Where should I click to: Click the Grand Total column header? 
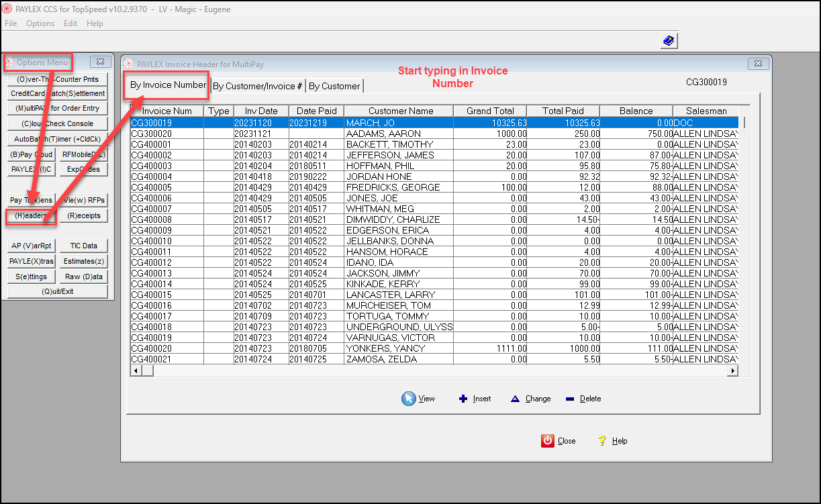(489, 111)
